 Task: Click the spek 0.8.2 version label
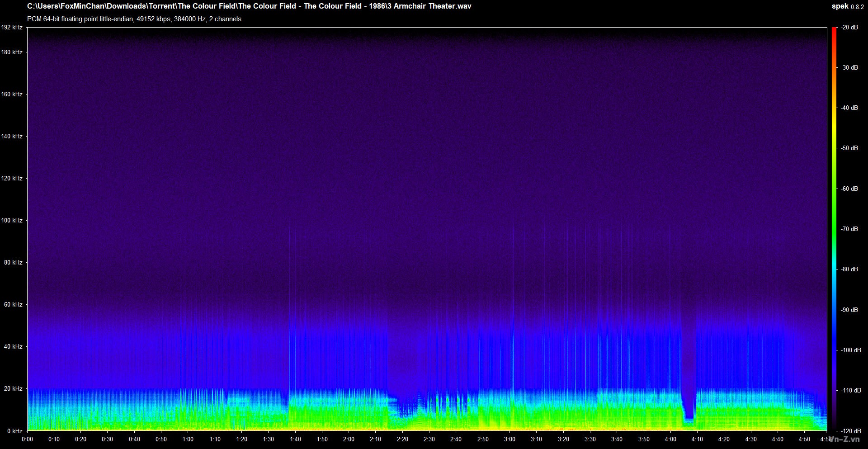click(x=847, y=6)
